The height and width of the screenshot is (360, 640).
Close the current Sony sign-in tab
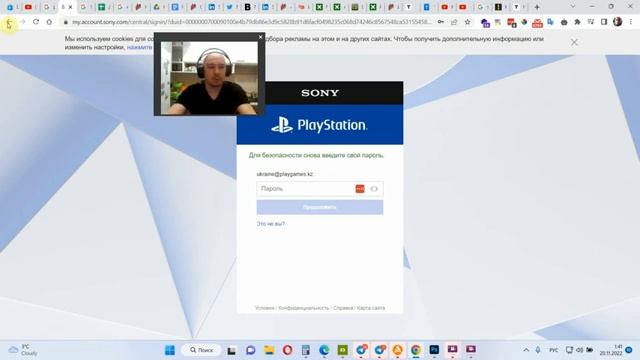click(x=70, y=7)
